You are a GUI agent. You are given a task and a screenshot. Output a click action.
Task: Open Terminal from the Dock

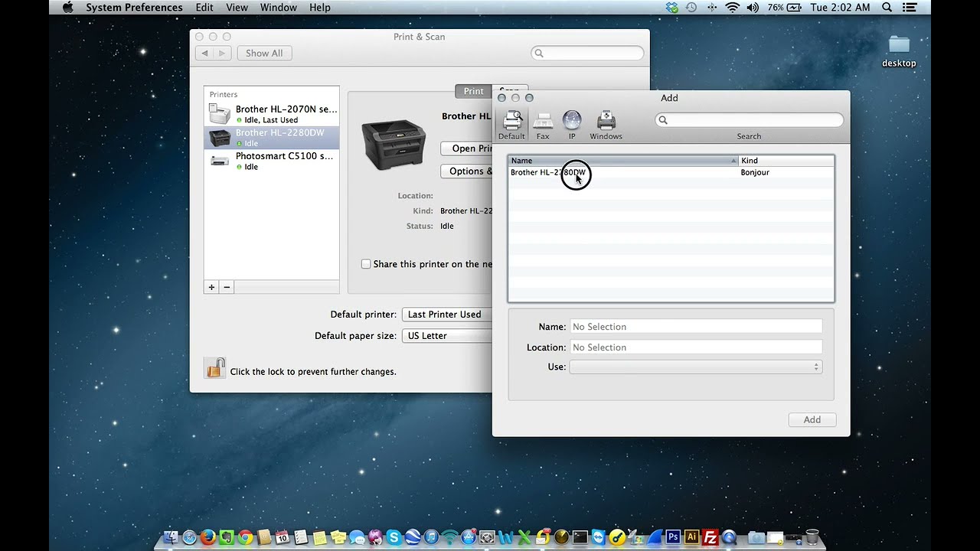[580, 537]
